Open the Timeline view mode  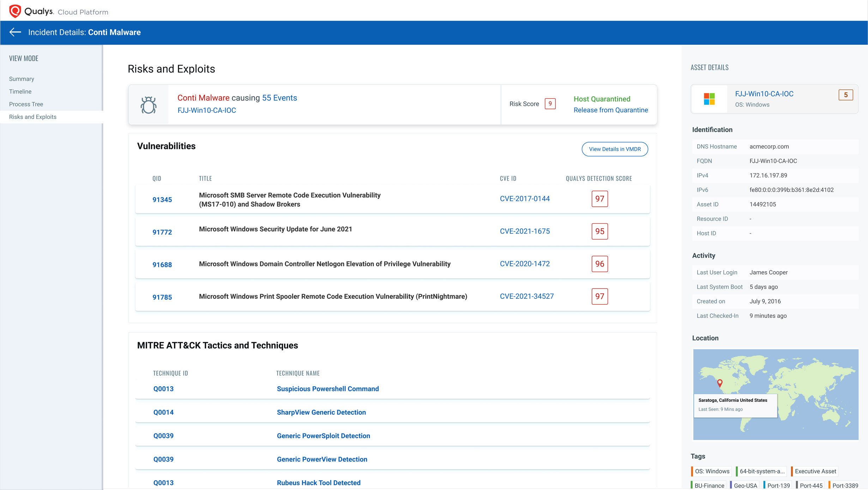(x=20, y=91)
